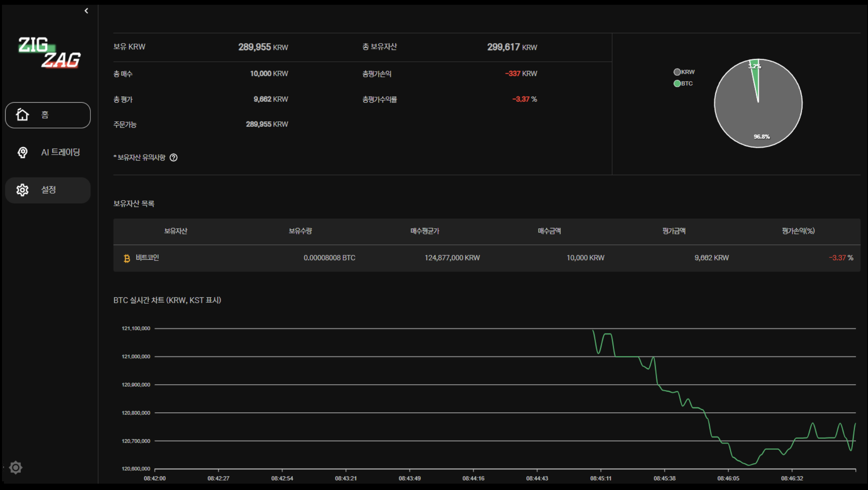Open the AI 트레이딩 menu

point(60,152)
